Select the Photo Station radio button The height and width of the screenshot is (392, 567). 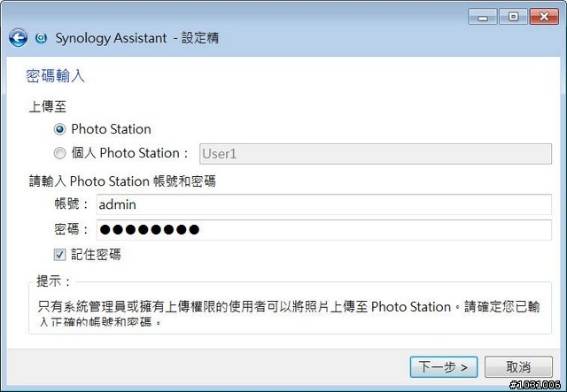(x=59, y=129)
